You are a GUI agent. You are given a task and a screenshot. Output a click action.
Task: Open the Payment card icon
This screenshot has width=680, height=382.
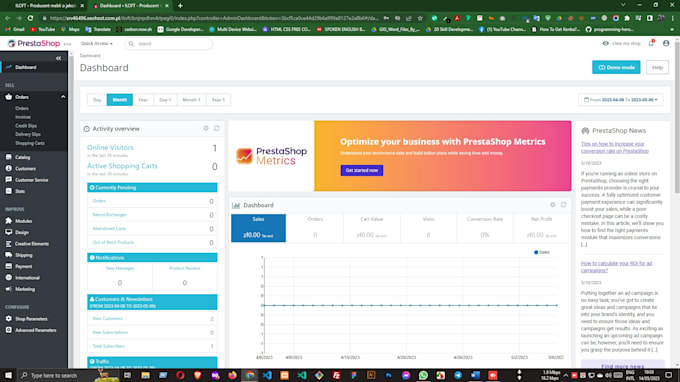coord(9,266)
